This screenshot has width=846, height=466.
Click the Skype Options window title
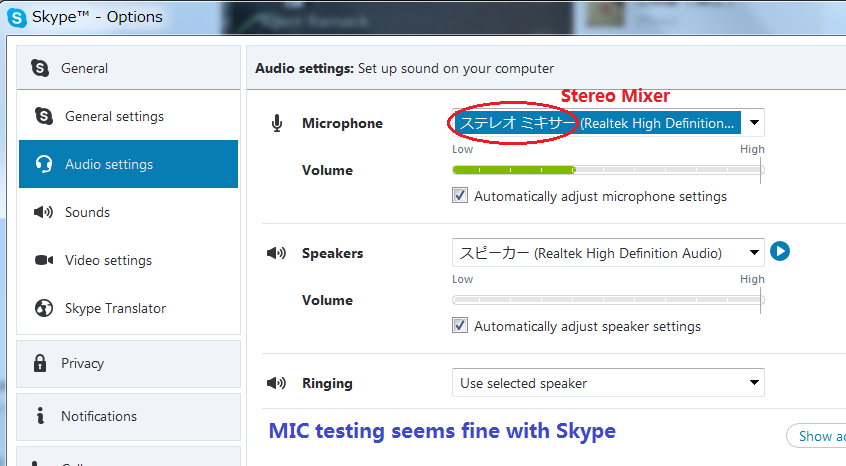(97, 17)
